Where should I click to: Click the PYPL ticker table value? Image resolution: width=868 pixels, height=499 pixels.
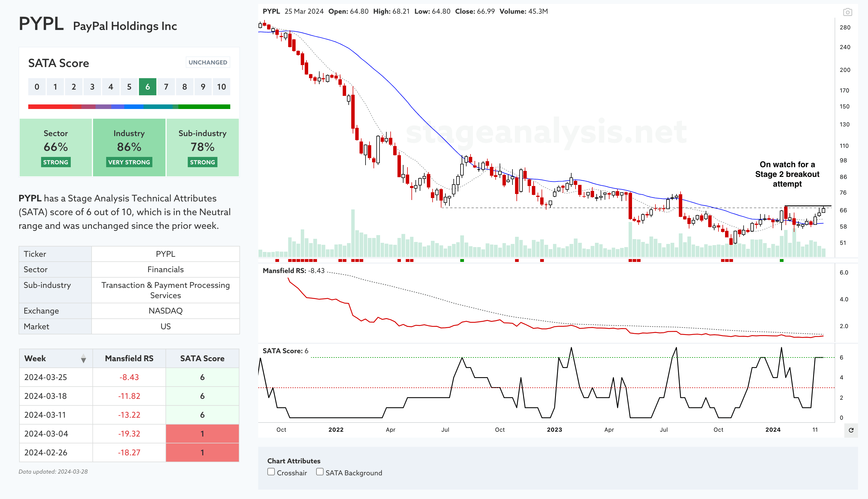(x=165, y=254)
